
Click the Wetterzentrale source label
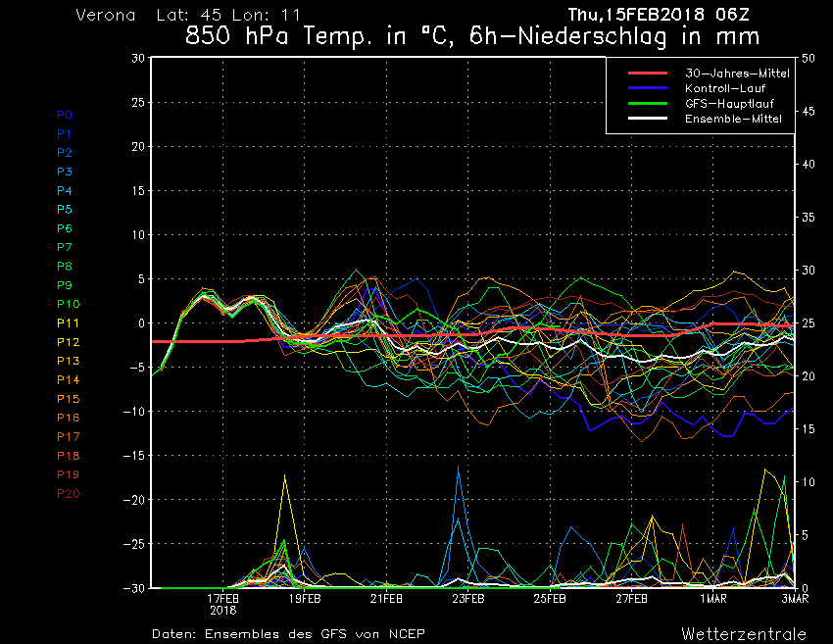pyautogui.click(x=744, y=634)
